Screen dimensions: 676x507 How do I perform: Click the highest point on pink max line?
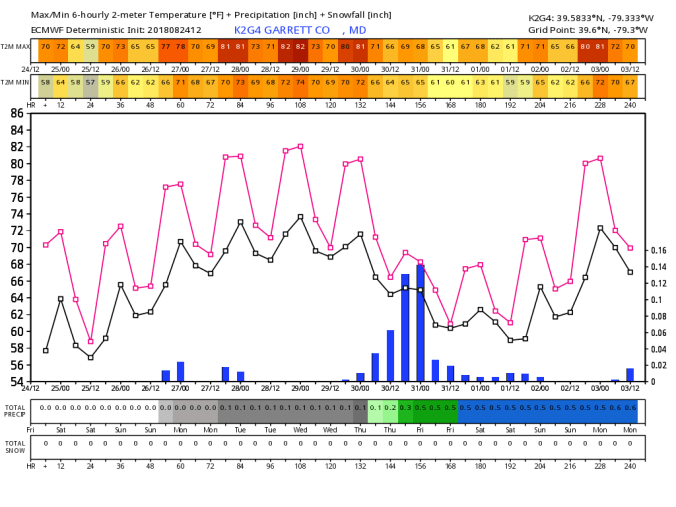300,146
